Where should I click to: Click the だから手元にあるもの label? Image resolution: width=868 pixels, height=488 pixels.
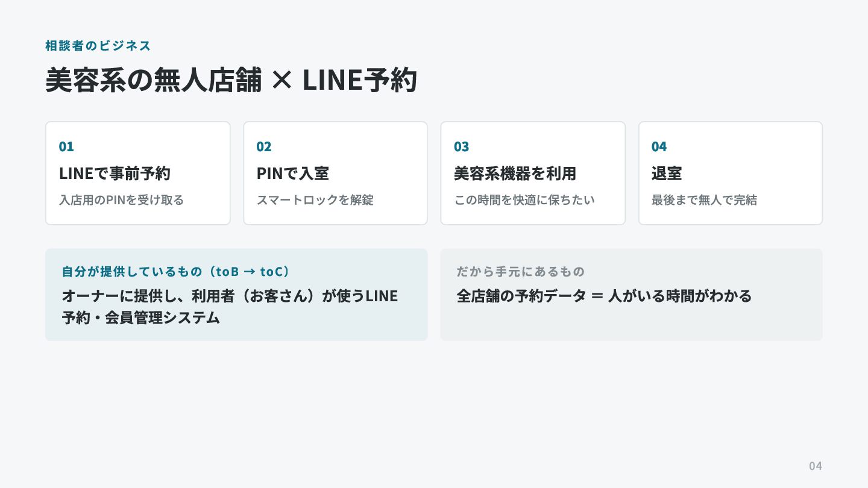520,272
